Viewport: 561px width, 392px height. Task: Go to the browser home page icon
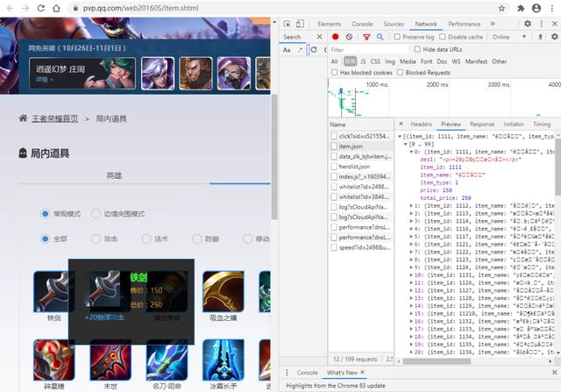click(x=56, y=8)
